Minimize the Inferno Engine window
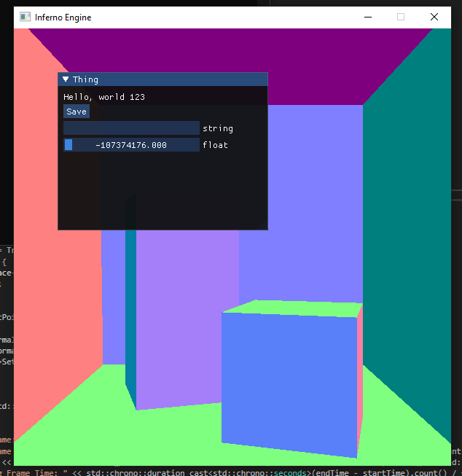462x476 pixels. [367, 17]
